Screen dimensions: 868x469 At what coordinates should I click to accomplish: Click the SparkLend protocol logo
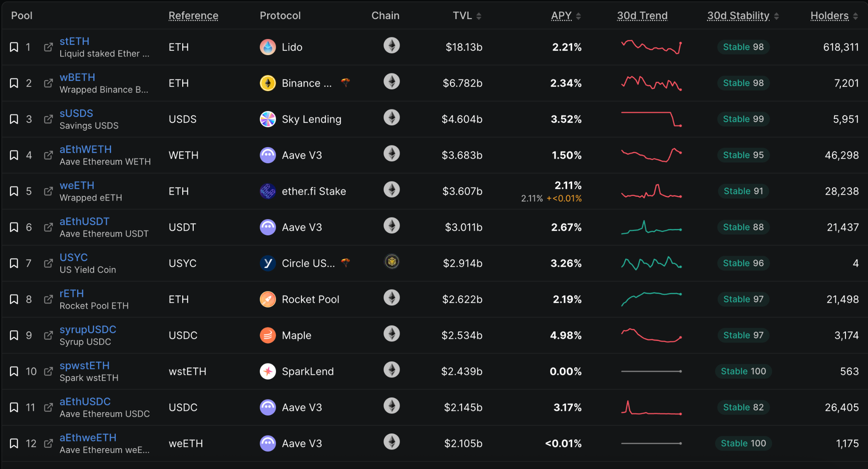tap(268, 371)
